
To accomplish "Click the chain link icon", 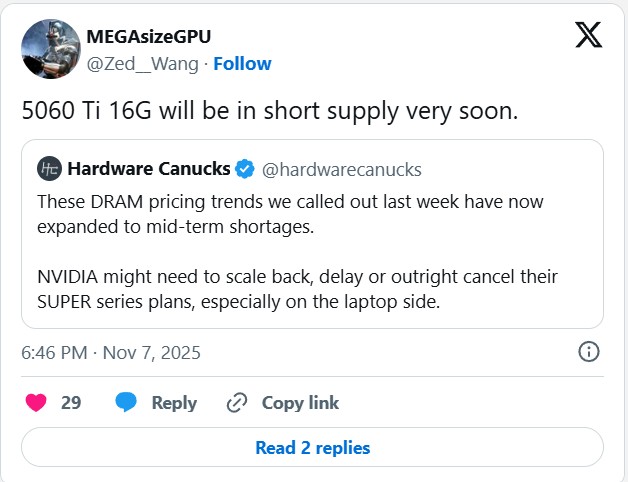I will pyautogui.click(x=237, y=403).
